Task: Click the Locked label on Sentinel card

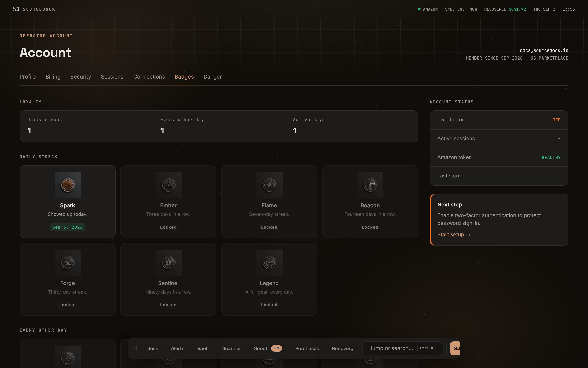Action: (168, 305)
